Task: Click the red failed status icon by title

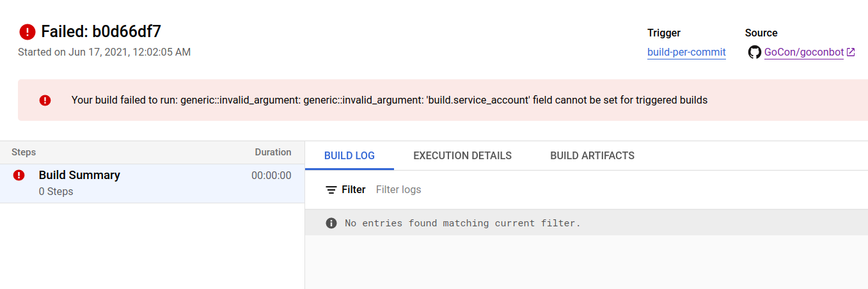Action: 28,31
